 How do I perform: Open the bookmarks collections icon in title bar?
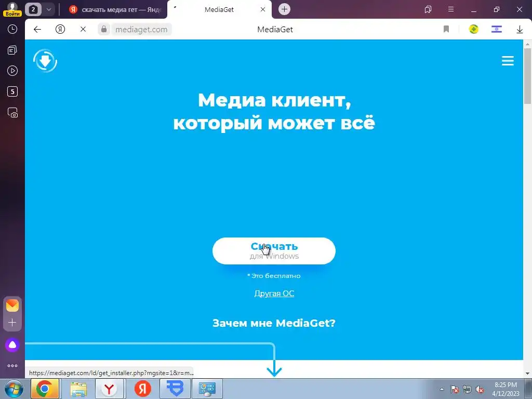click(x=428, y=9)
